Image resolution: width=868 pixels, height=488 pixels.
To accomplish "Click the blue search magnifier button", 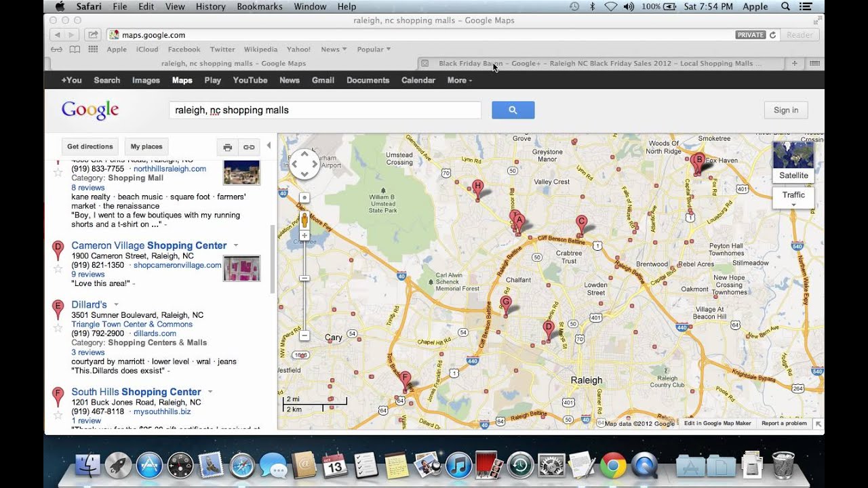I will click(513, 110).
